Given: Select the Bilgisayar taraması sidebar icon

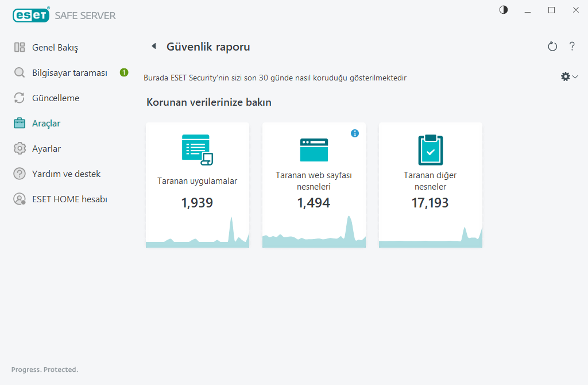Looking at the screenshot, I should [x=19, y=72].
